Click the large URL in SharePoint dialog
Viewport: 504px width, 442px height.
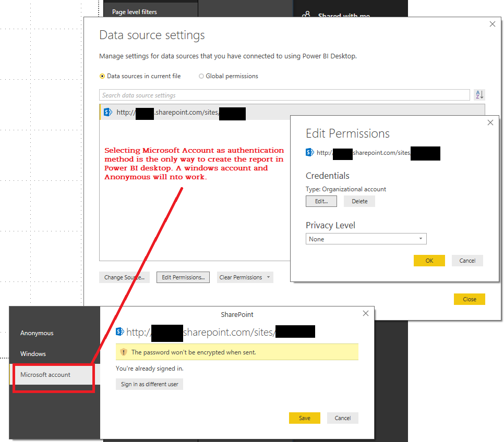(x=221, y=332)
